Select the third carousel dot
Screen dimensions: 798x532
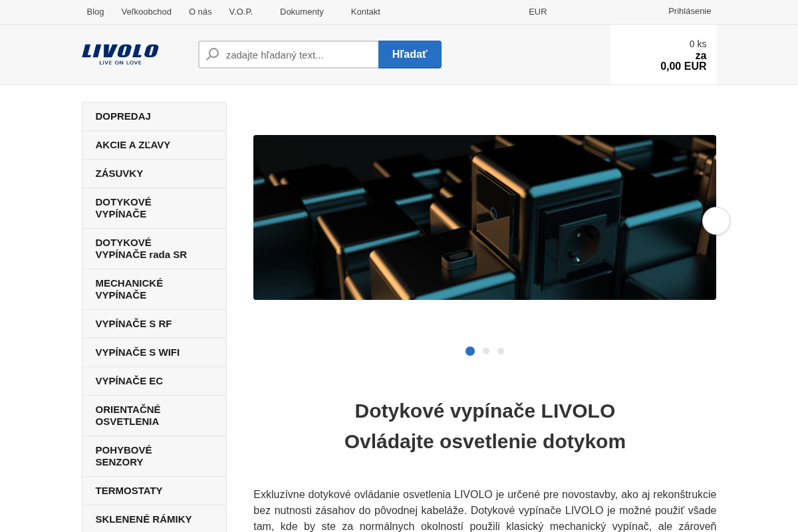point(501,351)
